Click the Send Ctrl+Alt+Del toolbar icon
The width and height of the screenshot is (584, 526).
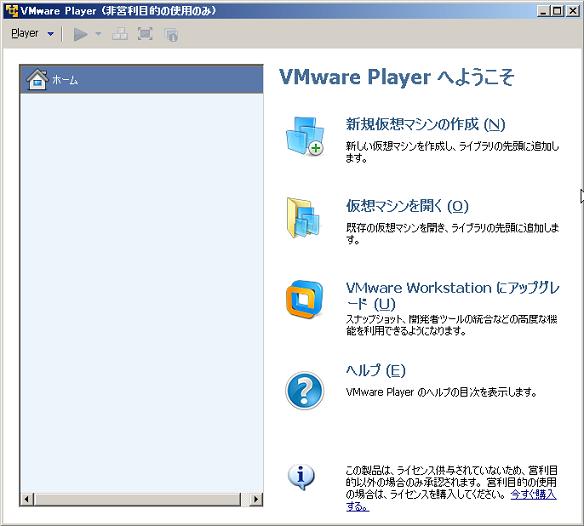(x=120, y=34)
